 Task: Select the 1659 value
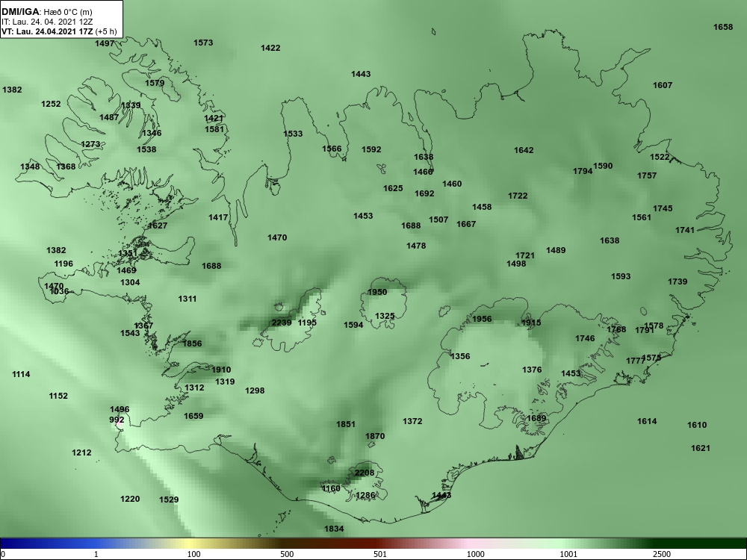[193, 416]
